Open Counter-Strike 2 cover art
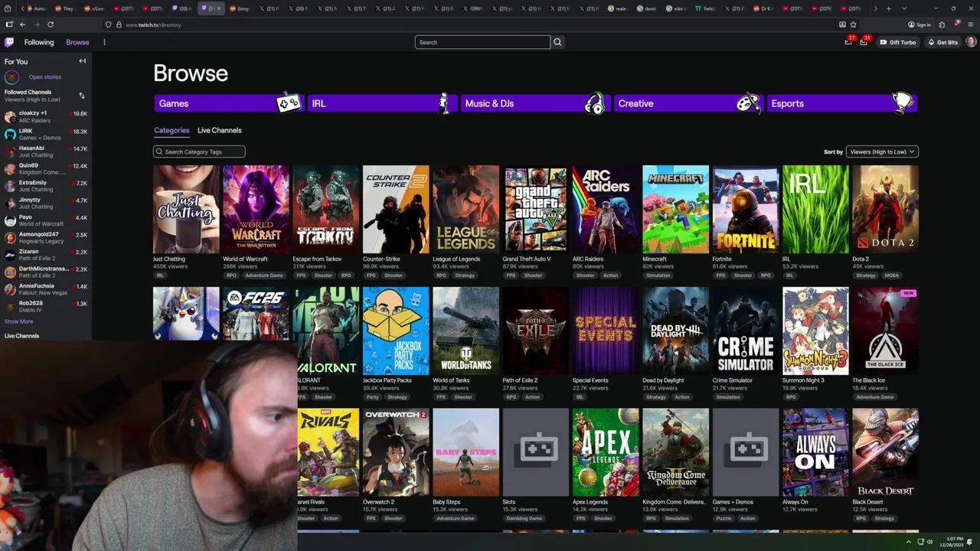The width and height of the screenshot is (980, 551). click(396, 209)
